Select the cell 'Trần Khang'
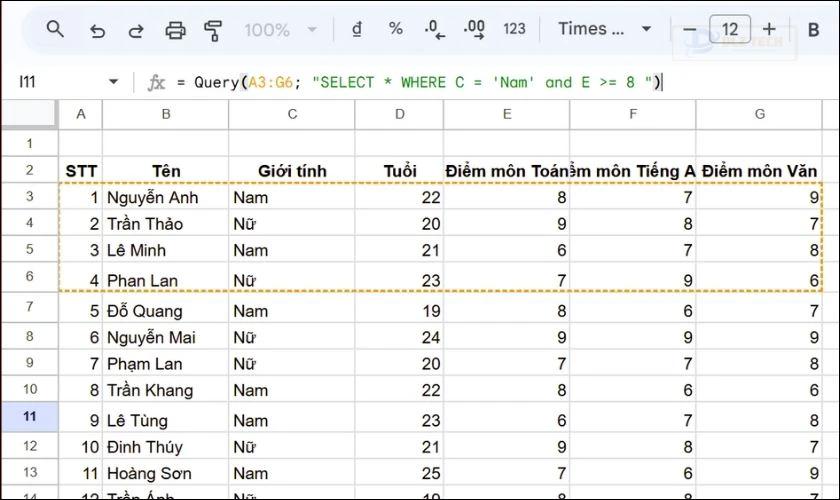Viewport: 840px width, 500px height. pos(166,390)
